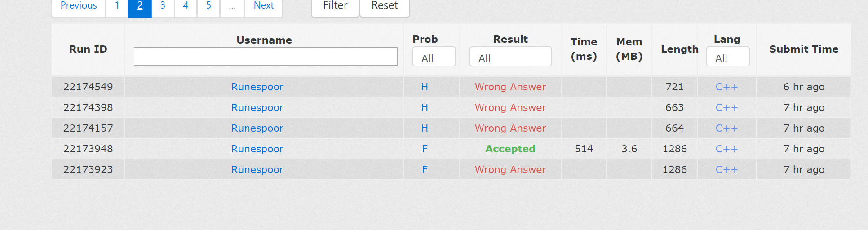Click the Runespoor username in run 22173923
Image resolution: width=868 pixels, height=230 pixels.
click(x=257, y=170)
